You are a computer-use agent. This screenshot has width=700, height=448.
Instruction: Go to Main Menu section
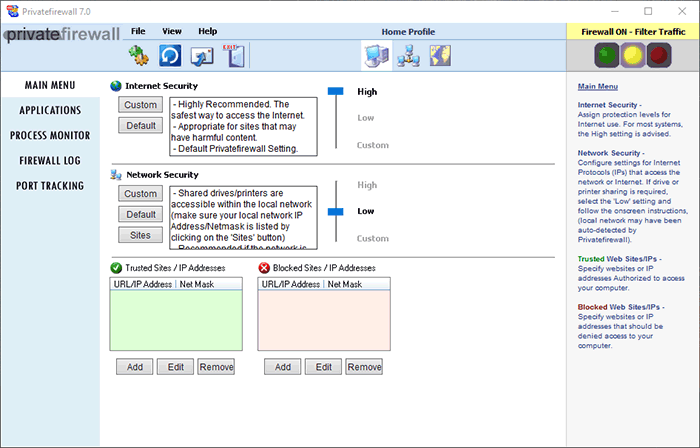pyautogui.click(x=50, y=85)
